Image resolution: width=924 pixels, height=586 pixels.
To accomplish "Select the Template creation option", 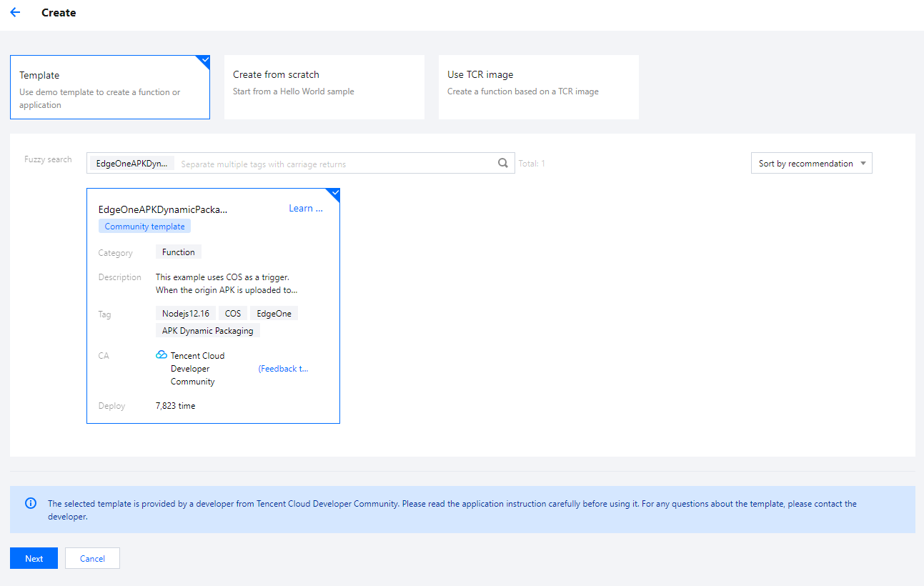I will (x=110, y=87).
